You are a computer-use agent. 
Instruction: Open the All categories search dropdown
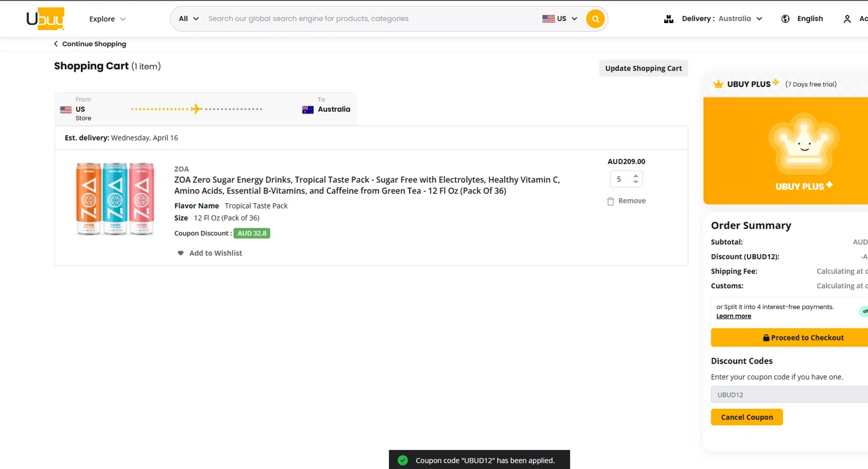click(x=189, y=19)
